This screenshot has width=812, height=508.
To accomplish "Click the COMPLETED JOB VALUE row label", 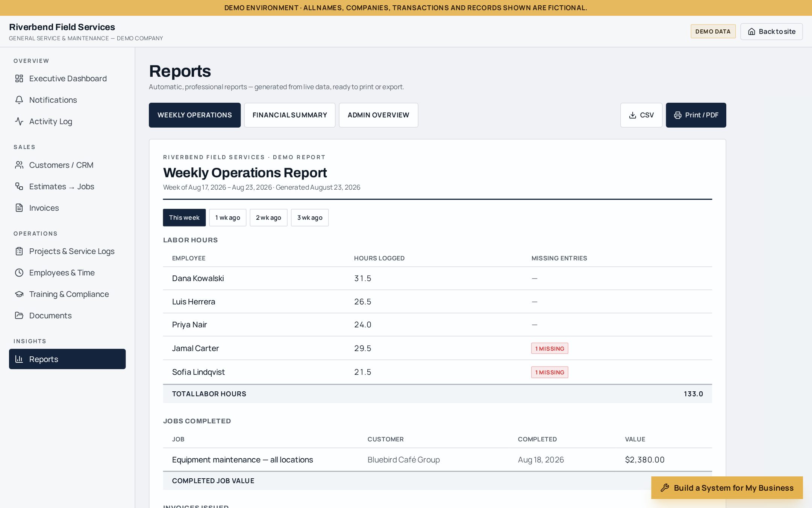I will point(213,481).
